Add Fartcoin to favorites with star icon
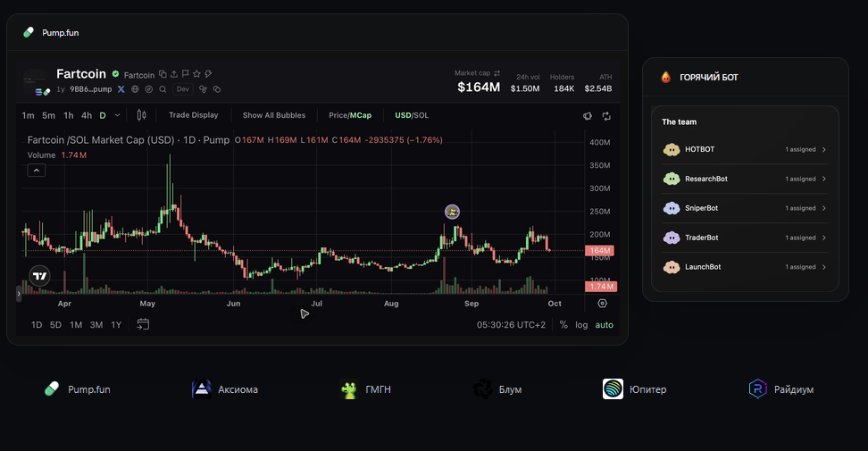This screenshot has width=868, height=451. [x=196, y=74]
